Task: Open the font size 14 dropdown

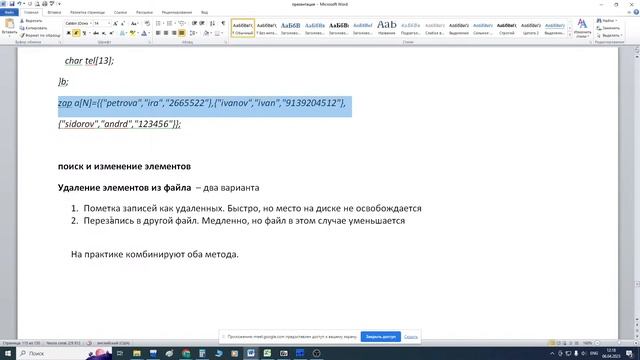Action: click(x=109, y=23)
